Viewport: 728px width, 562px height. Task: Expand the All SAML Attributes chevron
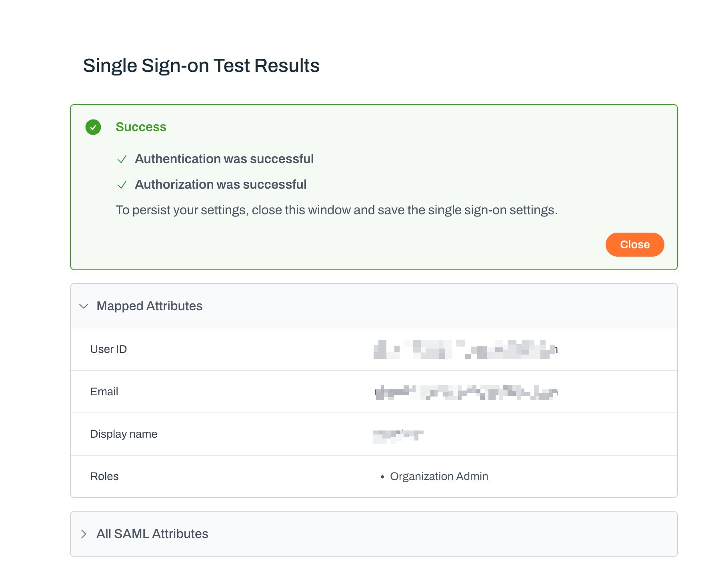coord(84,534)
